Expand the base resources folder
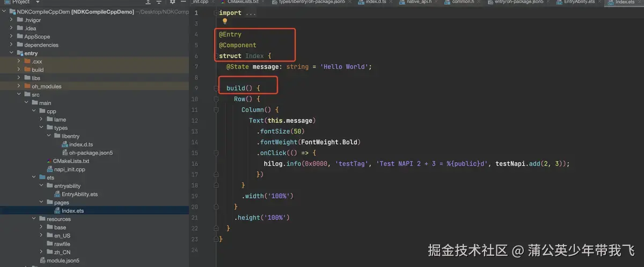This screenshot has height=267, width=644. (x=42, y=227)
